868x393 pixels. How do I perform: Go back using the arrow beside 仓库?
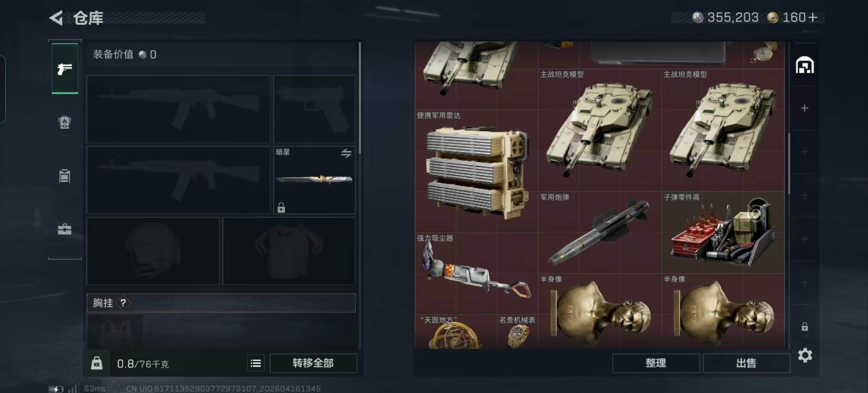coord(56,18)
